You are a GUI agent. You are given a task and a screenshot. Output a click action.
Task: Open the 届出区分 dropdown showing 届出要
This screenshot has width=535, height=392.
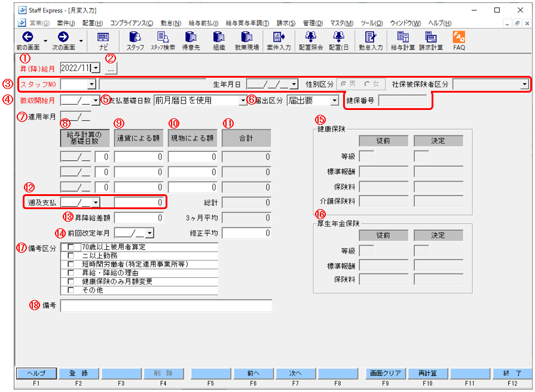pos(335,100)
